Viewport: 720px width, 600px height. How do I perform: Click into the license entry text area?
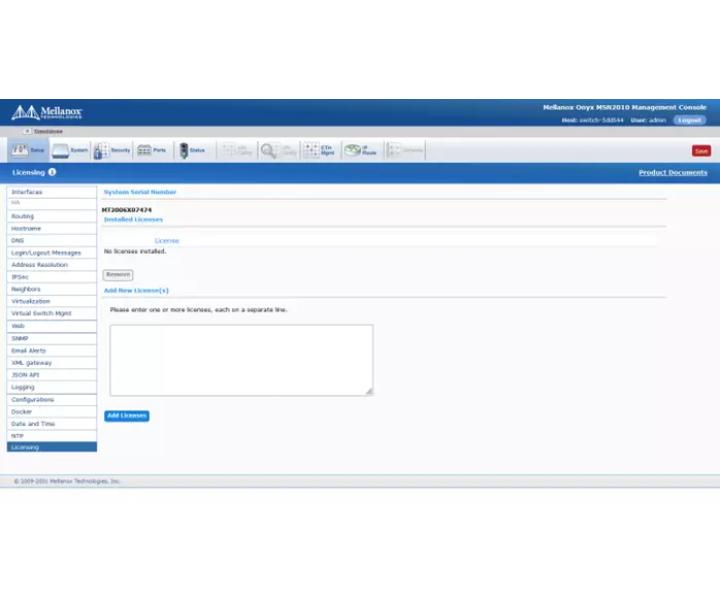click(x=242, y=360)
